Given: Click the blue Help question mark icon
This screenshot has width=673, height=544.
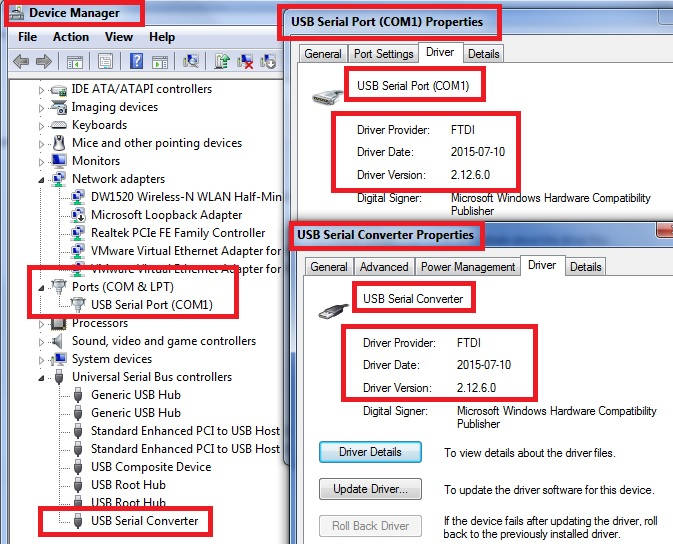Looking at the screenshot, I should coord(135,62).
